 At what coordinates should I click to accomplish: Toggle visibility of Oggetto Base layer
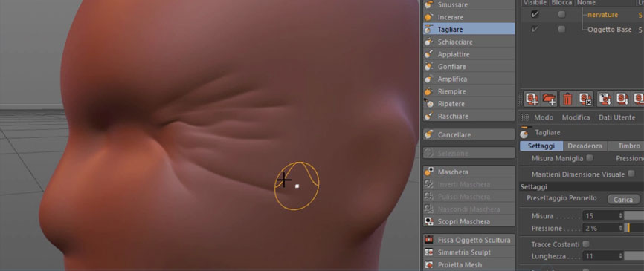click(x=535, y=29)
